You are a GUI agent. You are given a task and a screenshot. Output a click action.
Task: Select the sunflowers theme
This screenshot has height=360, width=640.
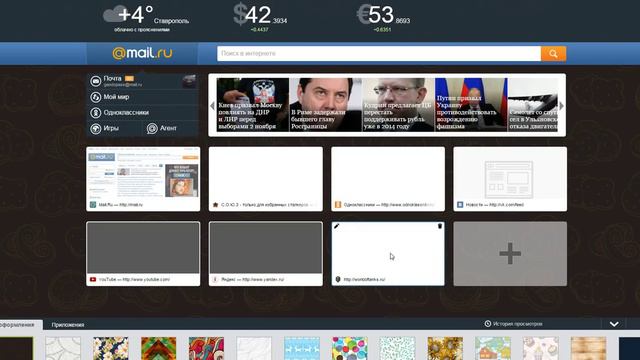click(445, 349)
